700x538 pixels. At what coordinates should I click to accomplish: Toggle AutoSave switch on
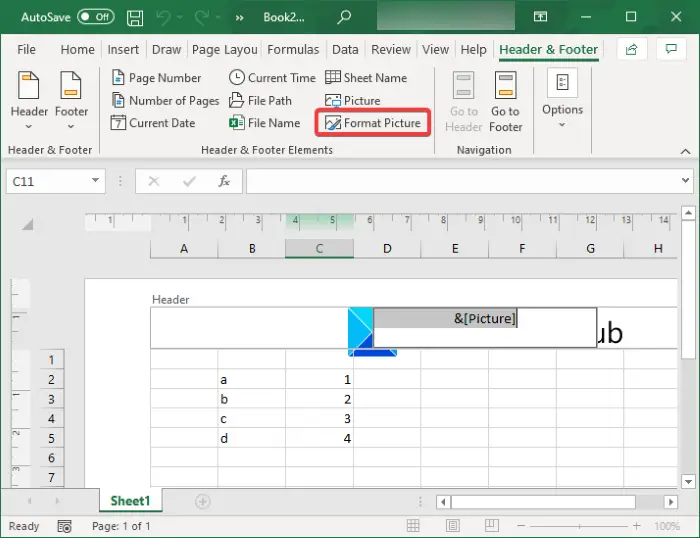tap(96, 17)
